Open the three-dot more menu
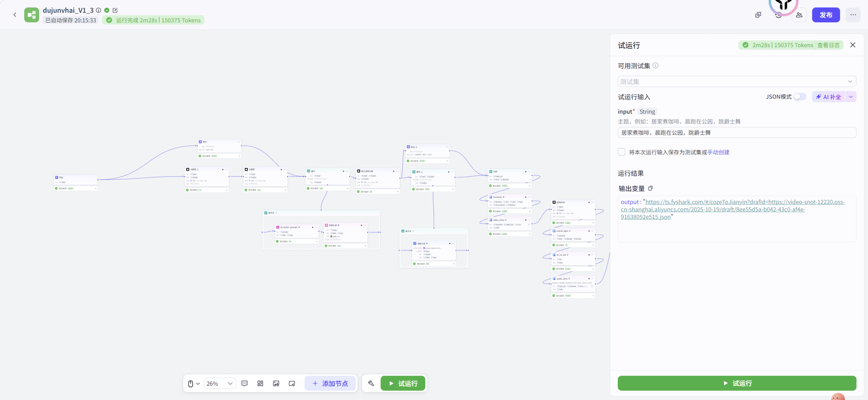 853,15
